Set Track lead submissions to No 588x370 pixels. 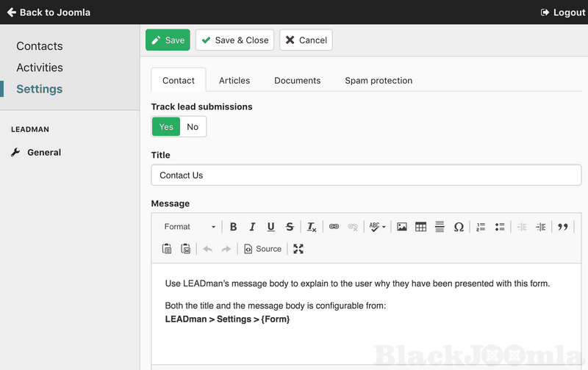click(193, 127)
